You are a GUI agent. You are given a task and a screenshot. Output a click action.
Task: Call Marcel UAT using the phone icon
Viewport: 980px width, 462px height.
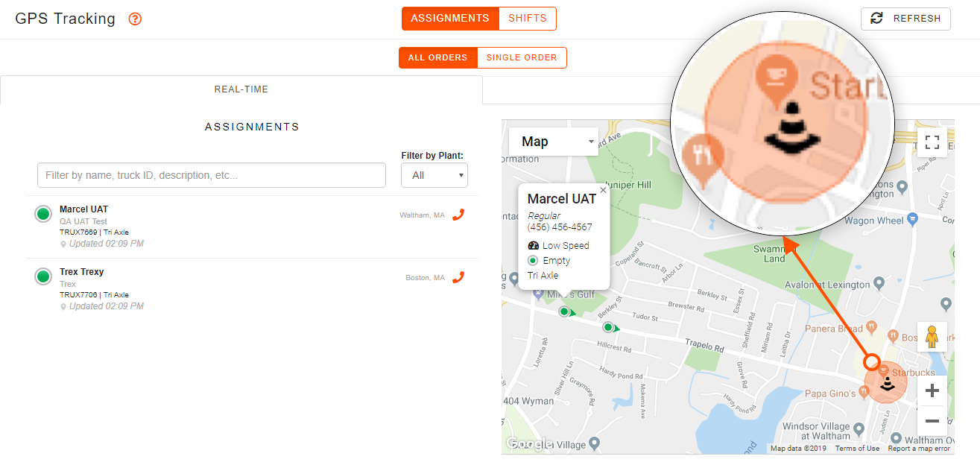pyautogui.click(x=458, y=215)
